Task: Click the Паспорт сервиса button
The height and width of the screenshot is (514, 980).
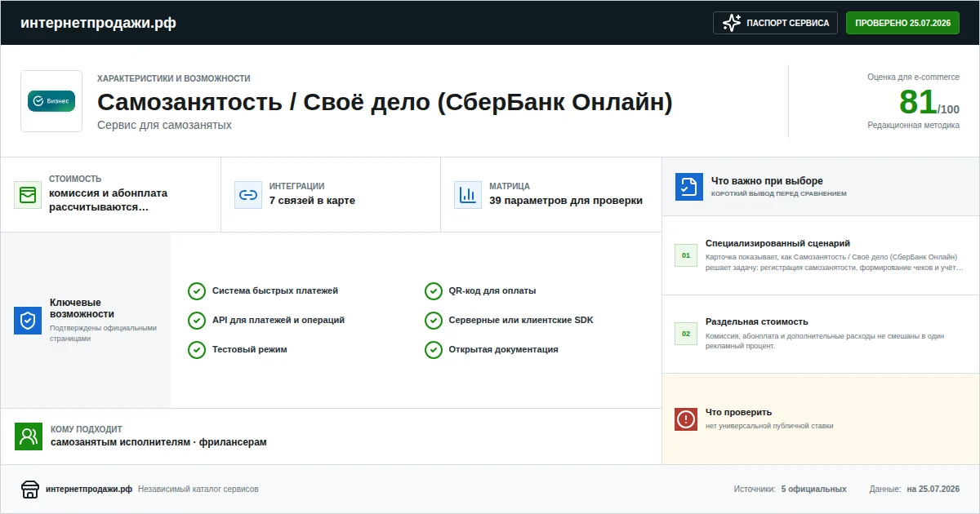Action: (x=776, y=23)
